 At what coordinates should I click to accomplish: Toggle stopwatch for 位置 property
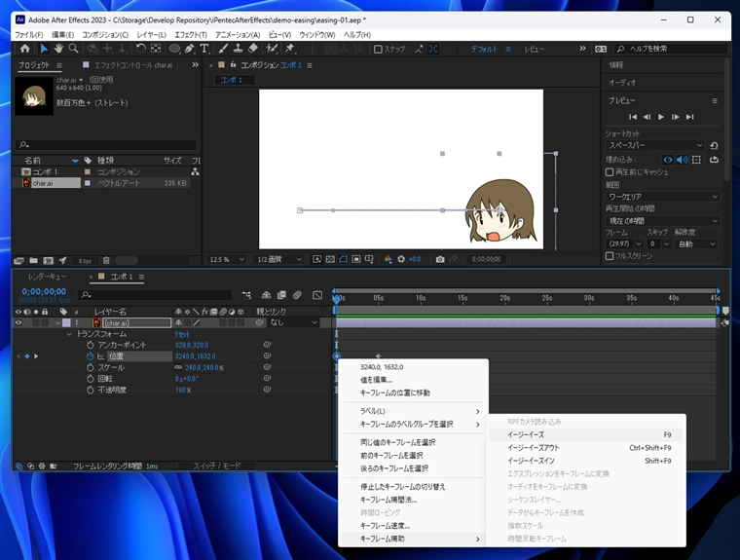point(91,356)
